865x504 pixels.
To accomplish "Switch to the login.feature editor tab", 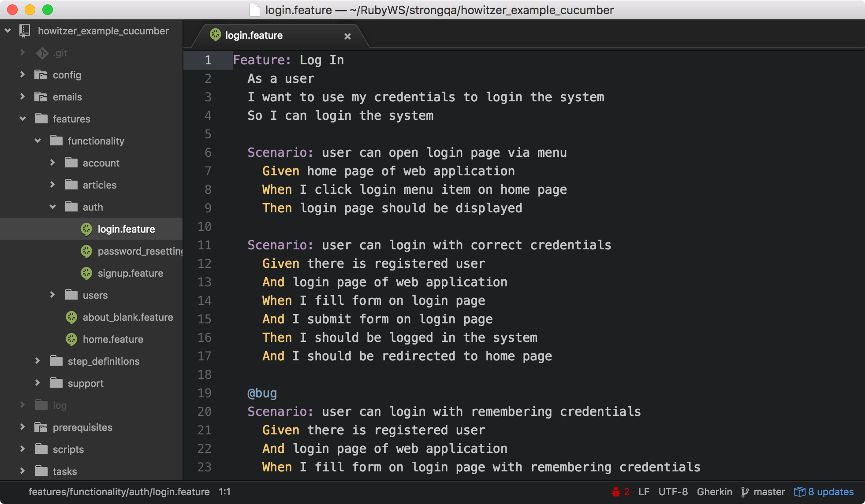I will tap(280, 35).
